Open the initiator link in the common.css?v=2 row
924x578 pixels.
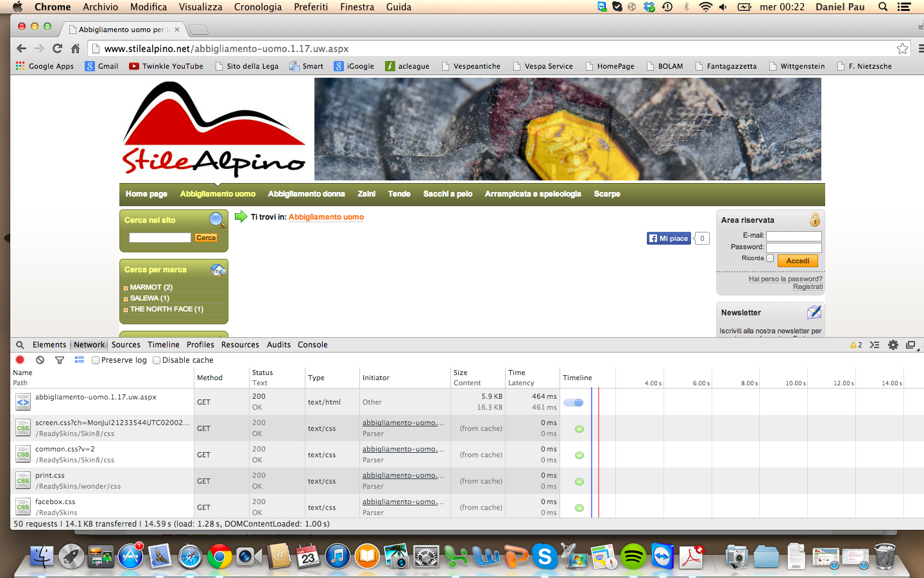(403, 449)
